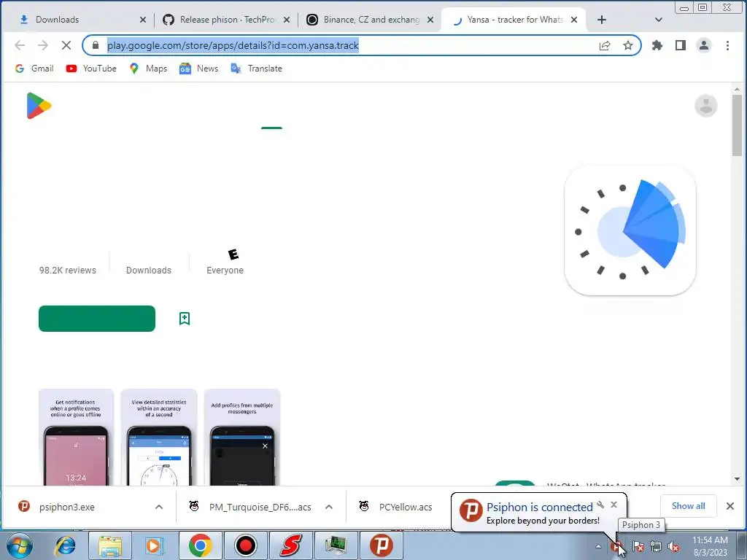747x560 pixels.
Task: Open the Windows Start menu
Action: point(20,545)
